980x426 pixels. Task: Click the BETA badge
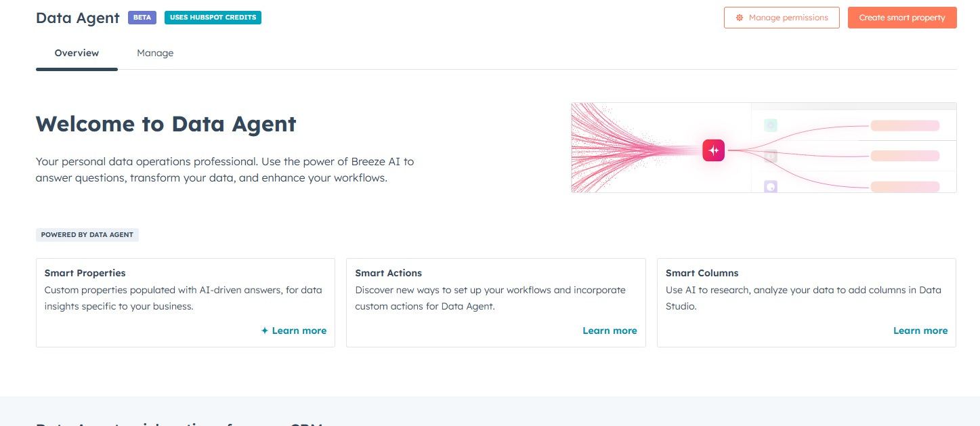click(142, 18)
